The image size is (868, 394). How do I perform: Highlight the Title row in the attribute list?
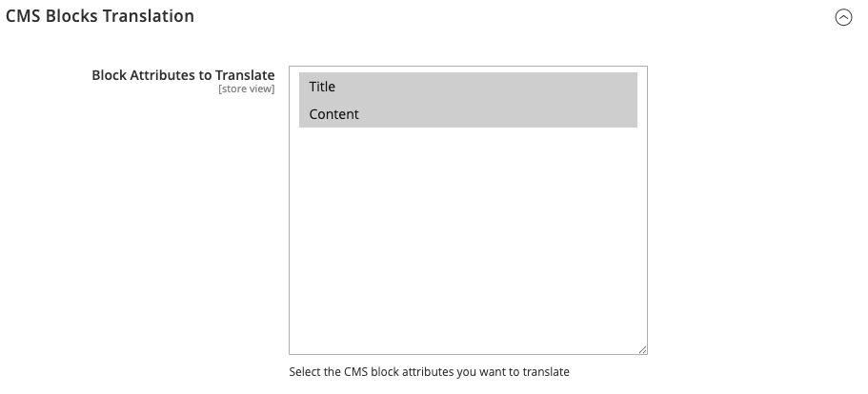click(x=467, y=87)
